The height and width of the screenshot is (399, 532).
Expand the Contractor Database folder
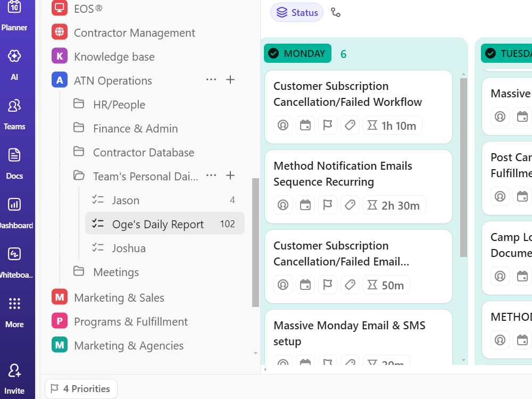click(x=79, y=151)
